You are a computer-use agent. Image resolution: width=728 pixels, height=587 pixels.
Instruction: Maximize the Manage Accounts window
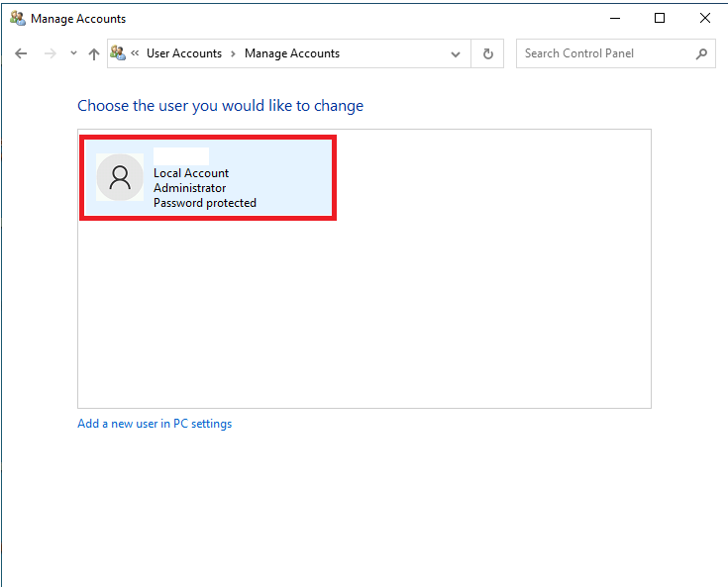(x=660, y=18)
